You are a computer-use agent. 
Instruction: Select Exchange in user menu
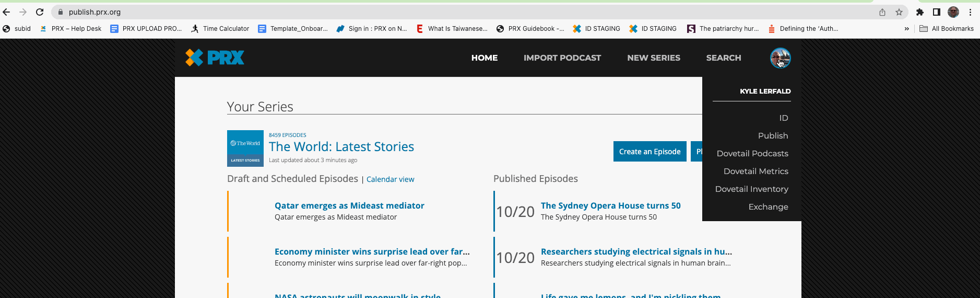tap(768, 207)
